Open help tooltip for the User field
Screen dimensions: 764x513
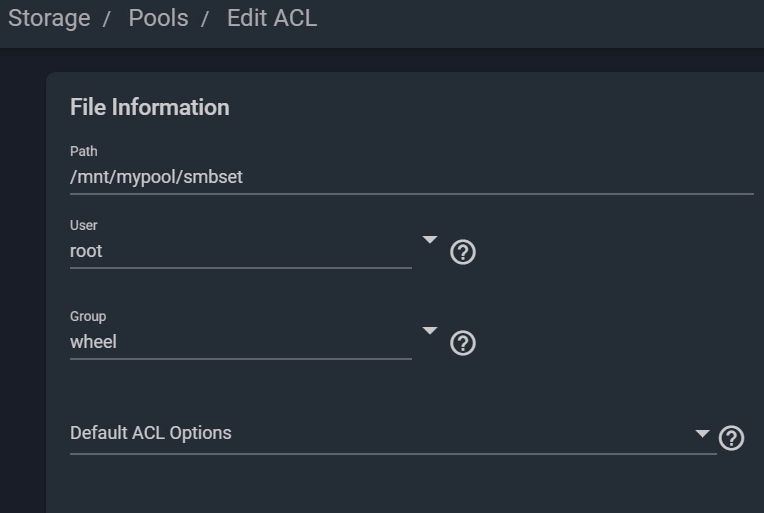[462, 252]
